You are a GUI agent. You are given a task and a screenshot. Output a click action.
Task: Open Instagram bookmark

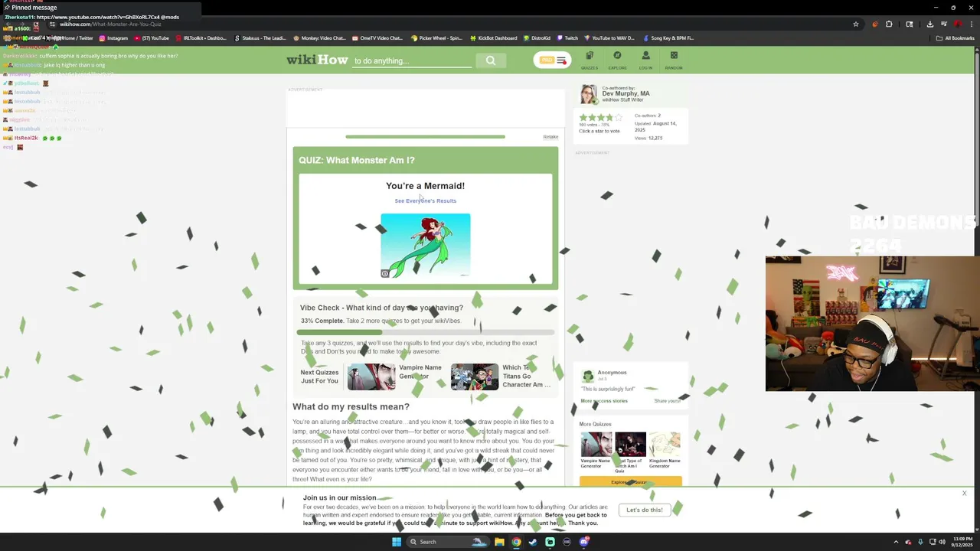pos(113,37)
